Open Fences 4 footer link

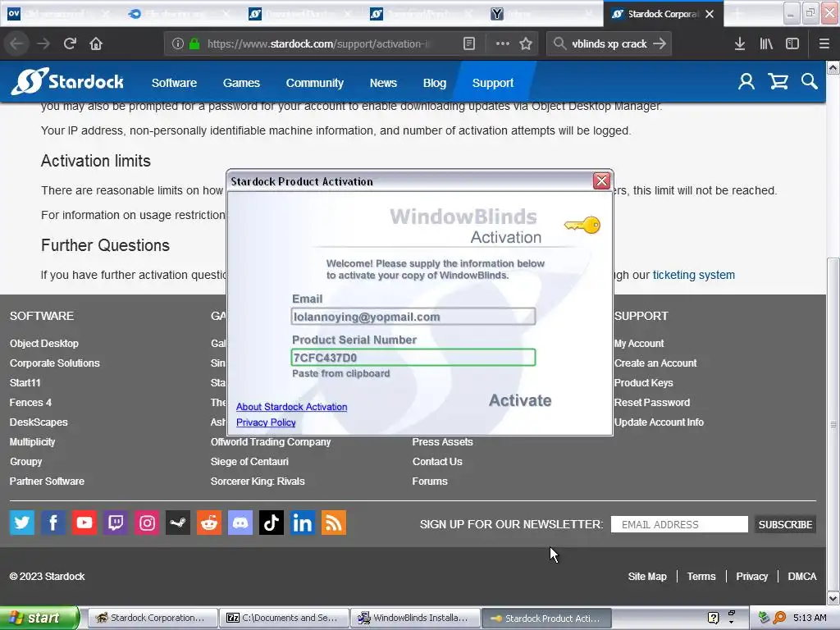pos(30,402)
